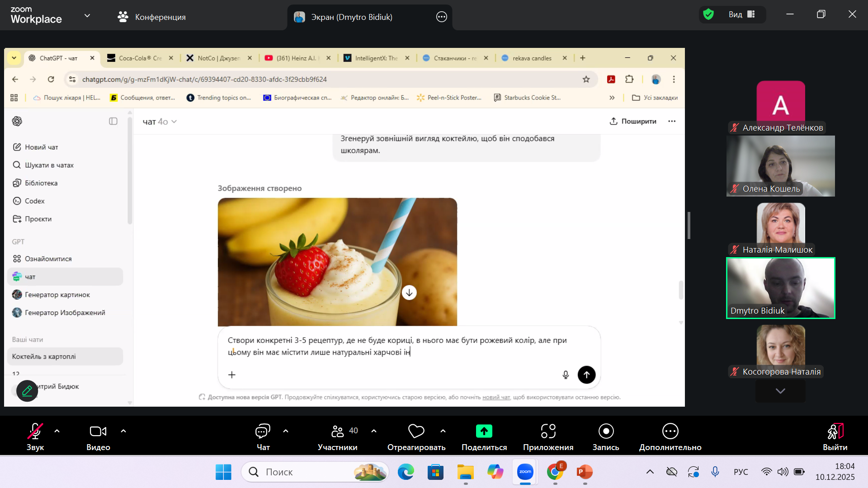
Task: Click the plus attach icon in prompt box
Action: [x=232, y=375]
